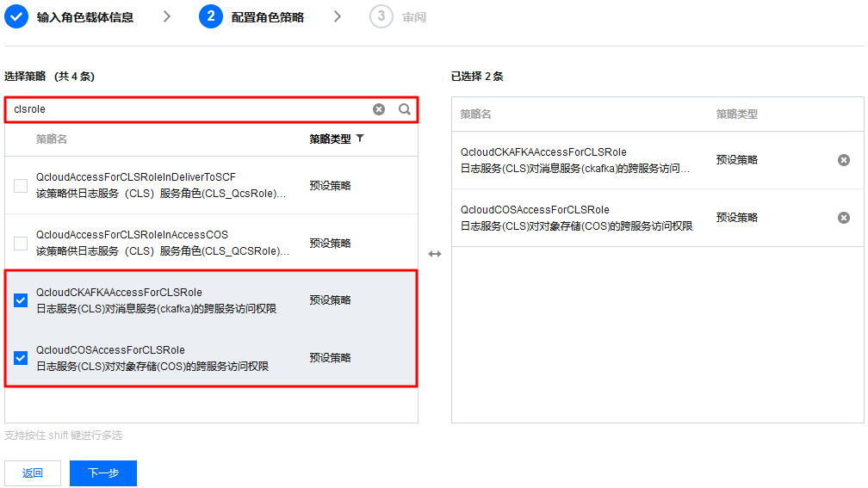Click 预设策略 for InAccessCOS row
This screenshot has height=488, width=868.
point(330,243)
